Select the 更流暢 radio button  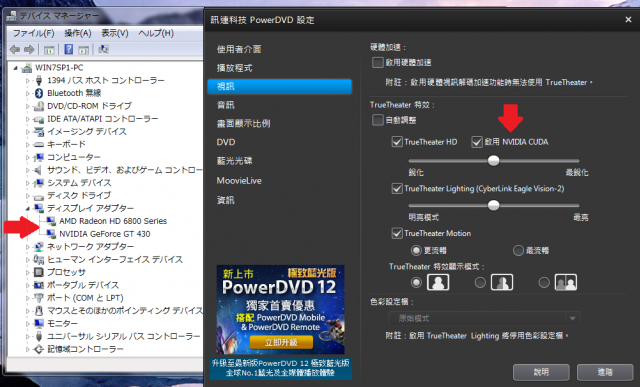pos(416,250)
